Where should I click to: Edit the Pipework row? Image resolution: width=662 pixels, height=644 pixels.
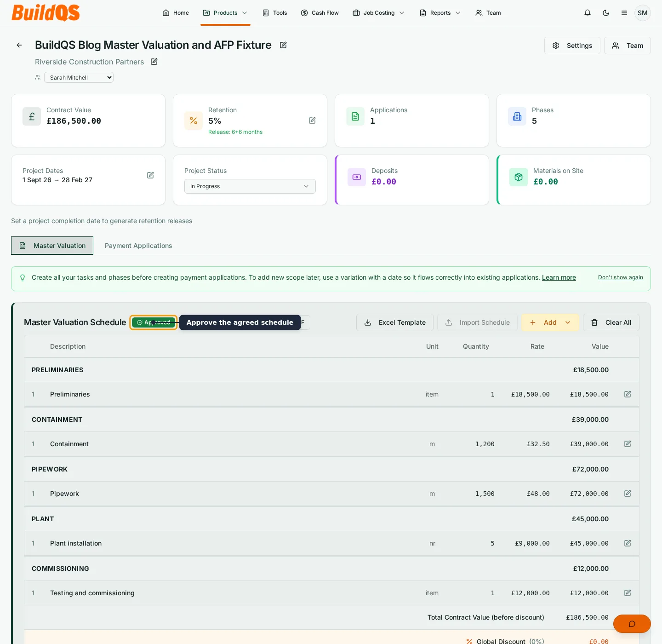point(628,494)
